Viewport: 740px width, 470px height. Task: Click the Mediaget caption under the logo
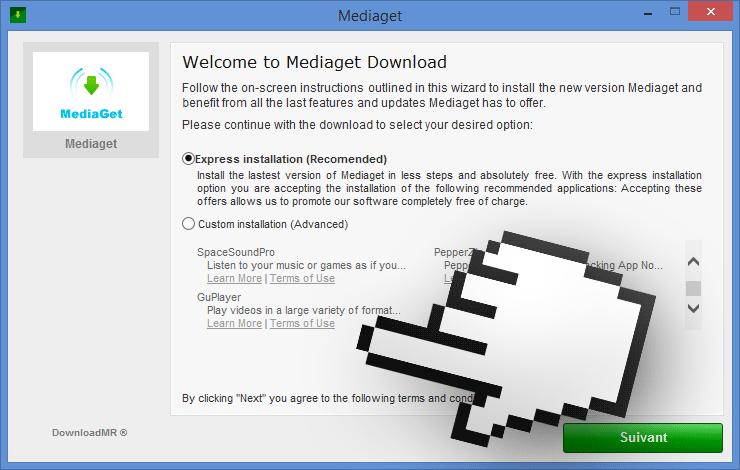[x=91, y=143]
